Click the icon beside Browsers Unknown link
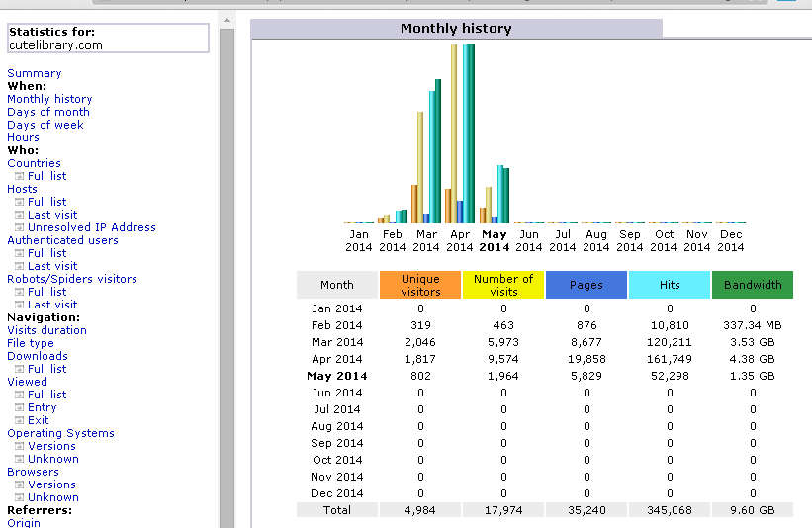812x528 pixels. coord(19,497)
